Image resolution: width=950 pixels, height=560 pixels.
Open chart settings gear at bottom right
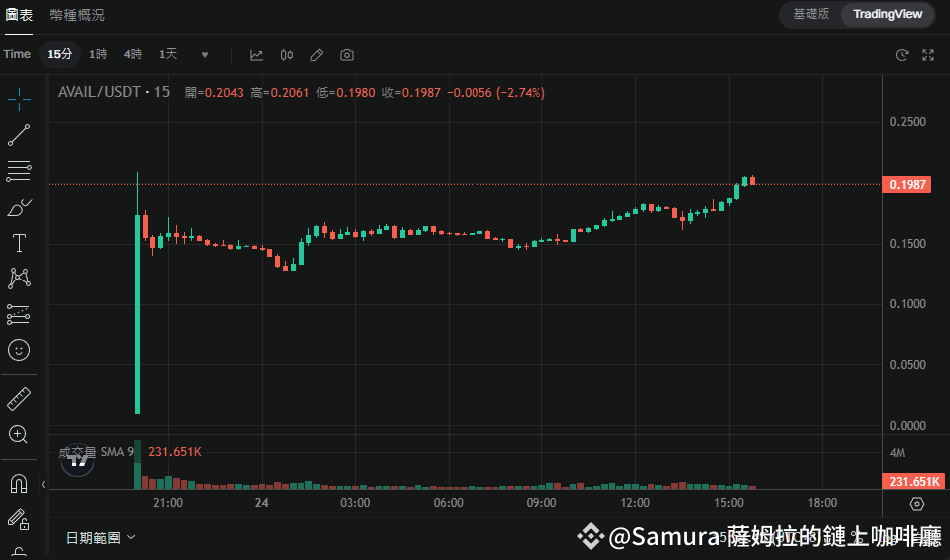click(917, 504)
